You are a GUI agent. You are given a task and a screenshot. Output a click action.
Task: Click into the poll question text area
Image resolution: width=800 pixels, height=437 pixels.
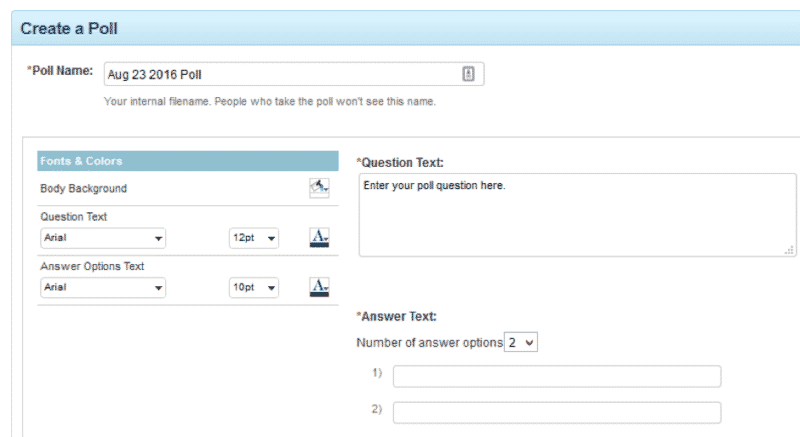(x=577, y=215)
